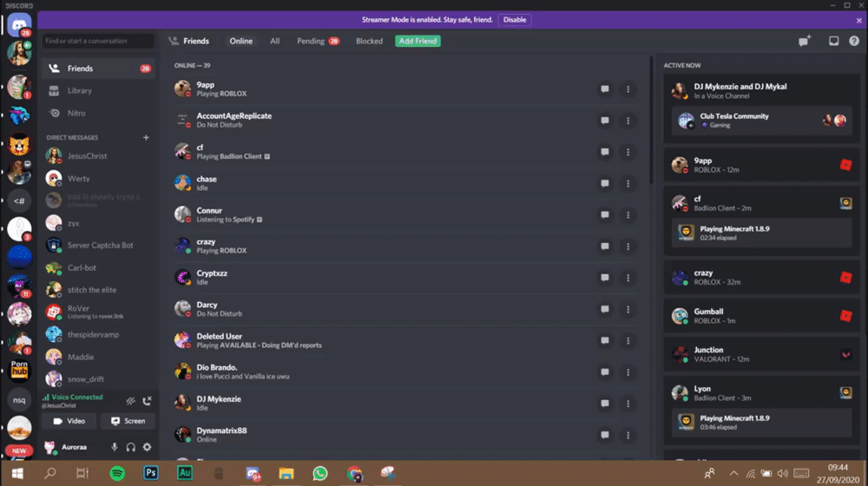Viewport: 868px width, 486px height.
Task: Message 9app via chat icon
Action: coord(604,89)
